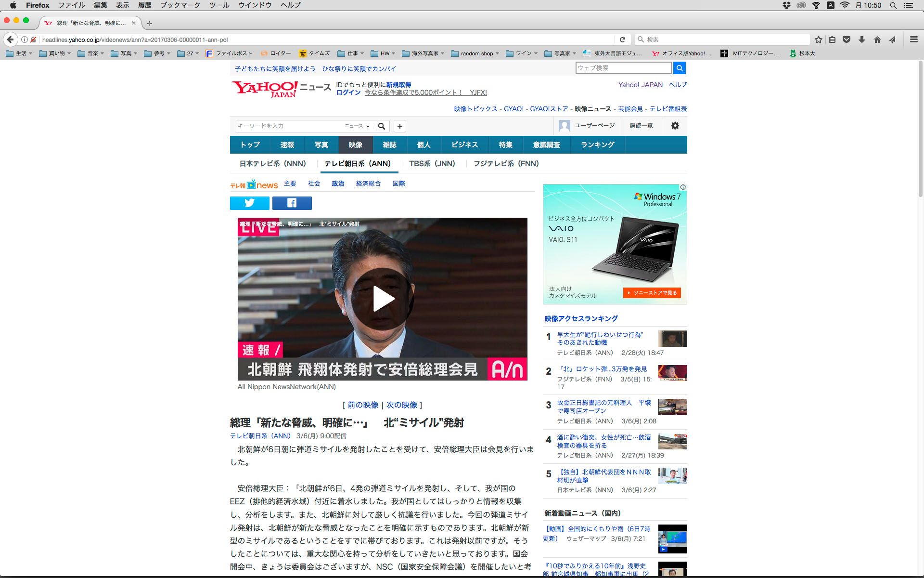Share article via Twitter button
The height and width of the screenshot is (578, 924).
point(249,203)
